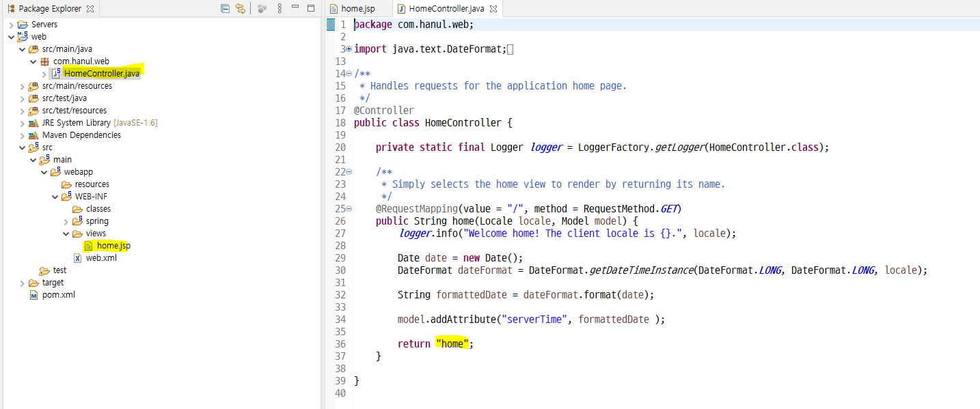
Task: Close the HomeController.java editor tab
Action: tap(493, 10)
